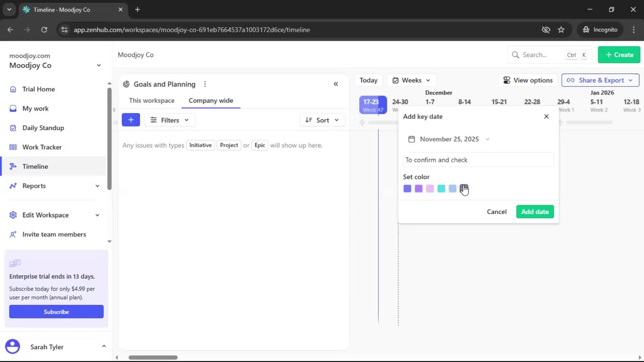Open the Work Tracker
This screenshot has width=644, height=362.
tap(41, 147)
